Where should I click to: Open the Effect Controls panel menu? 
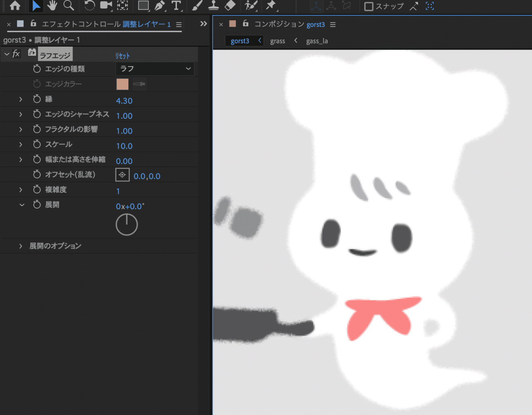point(179,25)
